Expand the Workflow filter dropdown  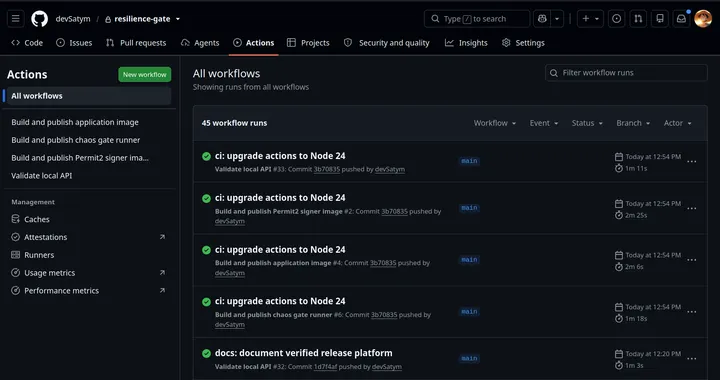[x=495, y=123]
